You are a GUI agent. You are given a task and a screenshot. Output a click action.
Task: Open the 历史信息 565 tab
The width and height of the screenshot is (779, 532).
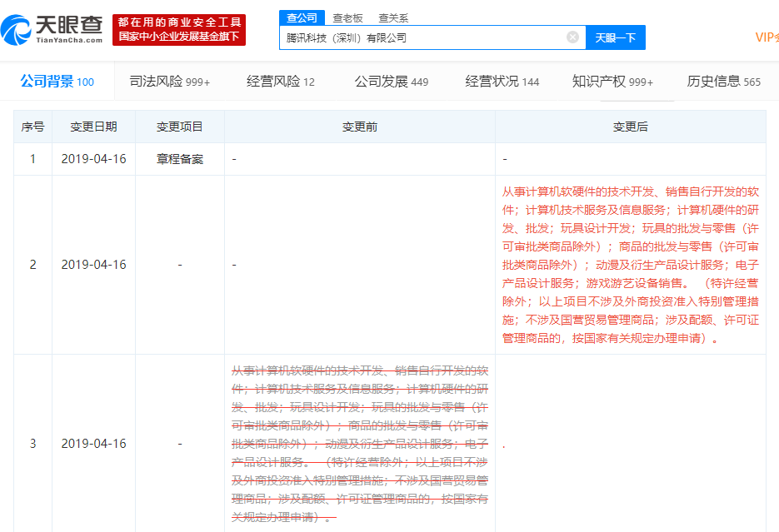[723, 82]
